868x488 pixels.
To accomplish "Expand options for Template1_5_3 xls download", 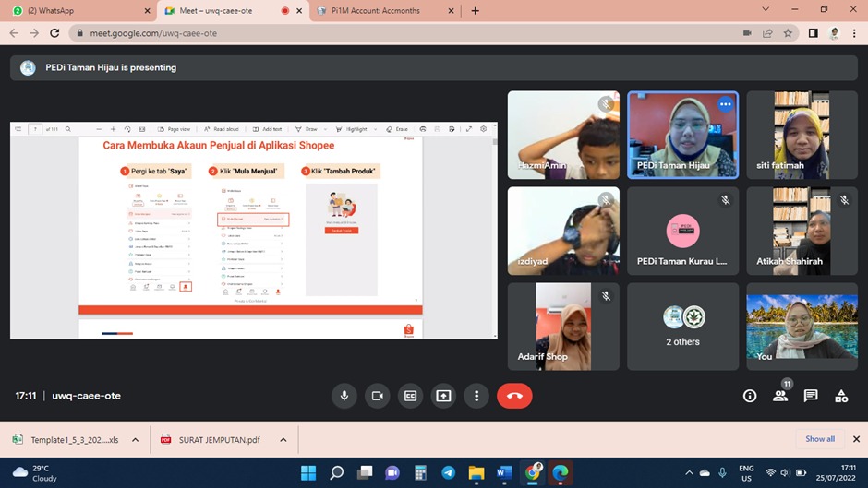I will (x=135, y=440).
